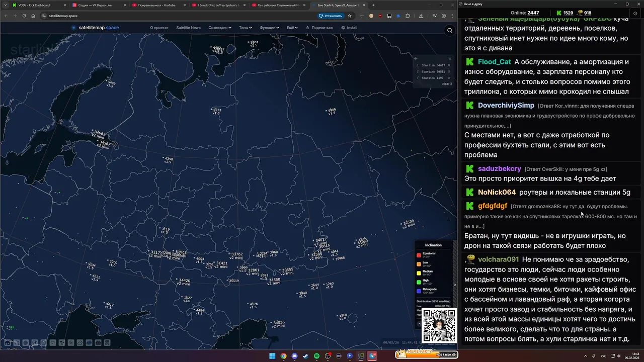
Task: Open a new browser tab
Action: coord(373,5)
